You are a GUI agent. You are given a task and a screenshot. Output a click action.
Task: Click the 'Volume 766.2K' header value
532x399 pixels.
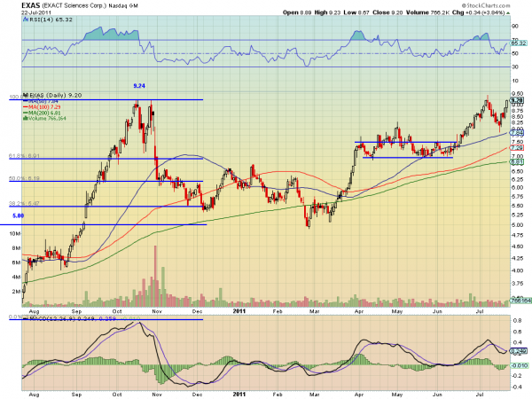coord(428,12)
